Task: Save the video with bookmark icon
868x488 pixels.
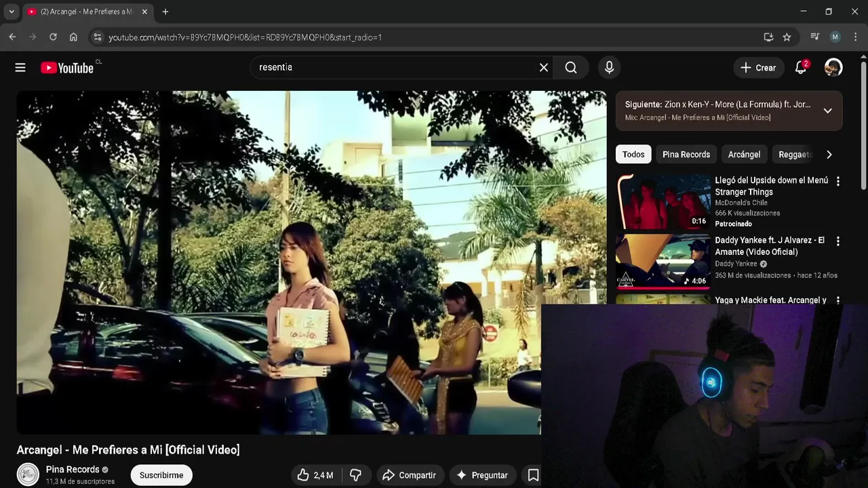Action: coord(533,475)
